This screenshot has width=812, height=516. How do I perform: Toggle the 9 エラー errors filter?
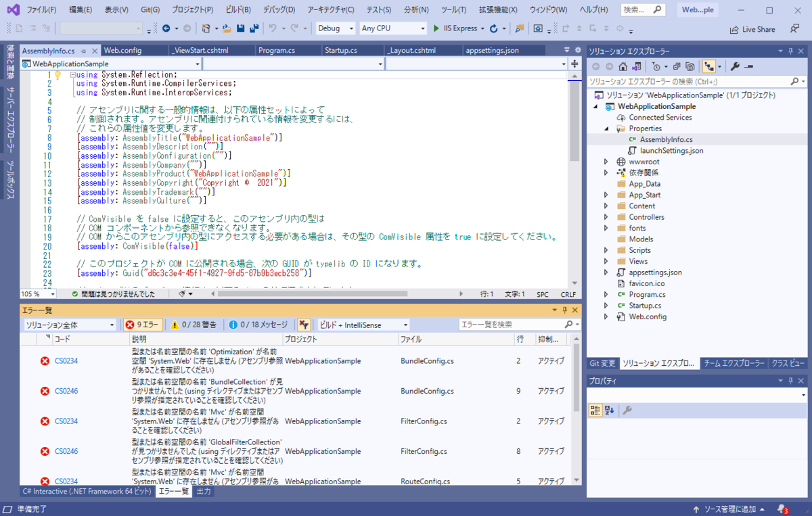click(141, 325)
